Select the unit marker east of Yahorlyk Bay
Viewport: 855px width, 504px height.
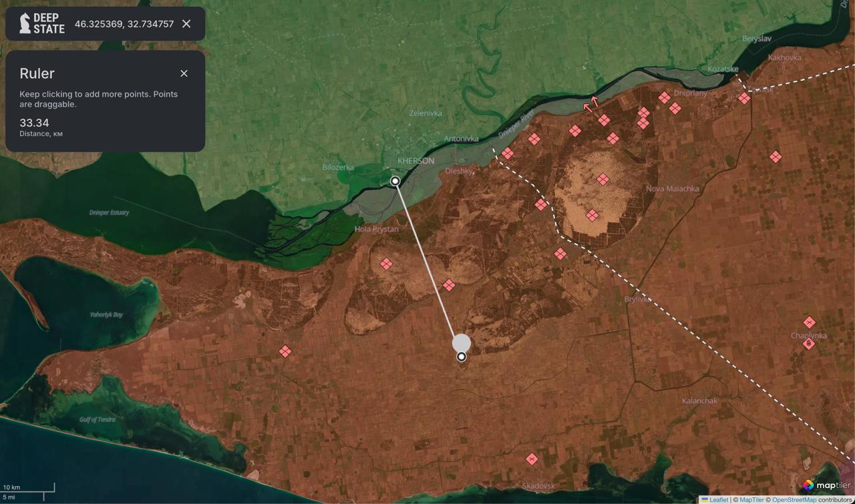pyautogui.click(x=285, y=351)
